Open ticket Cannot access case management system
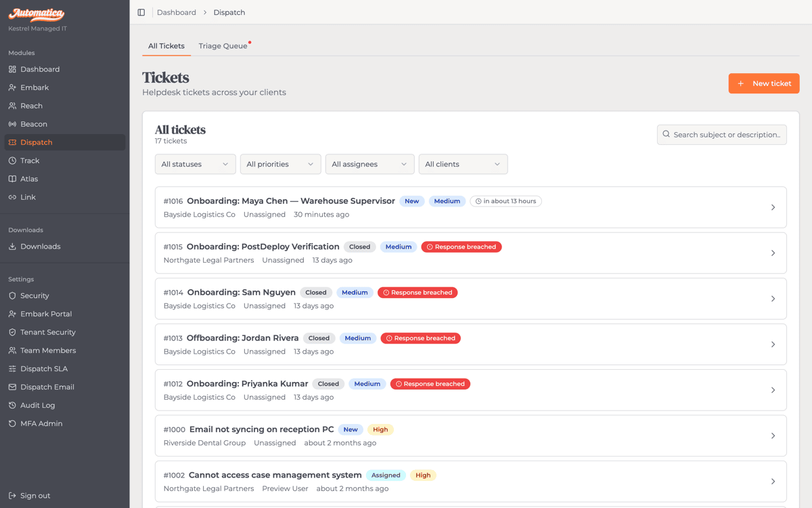The image size is (812, 508). click(275, 475)
